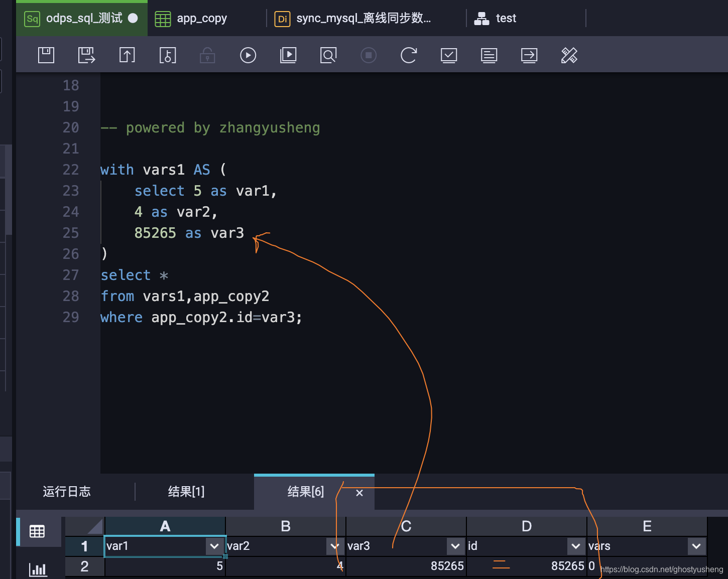
Task: Switch to table grid view icon
Action: [37, 531]
